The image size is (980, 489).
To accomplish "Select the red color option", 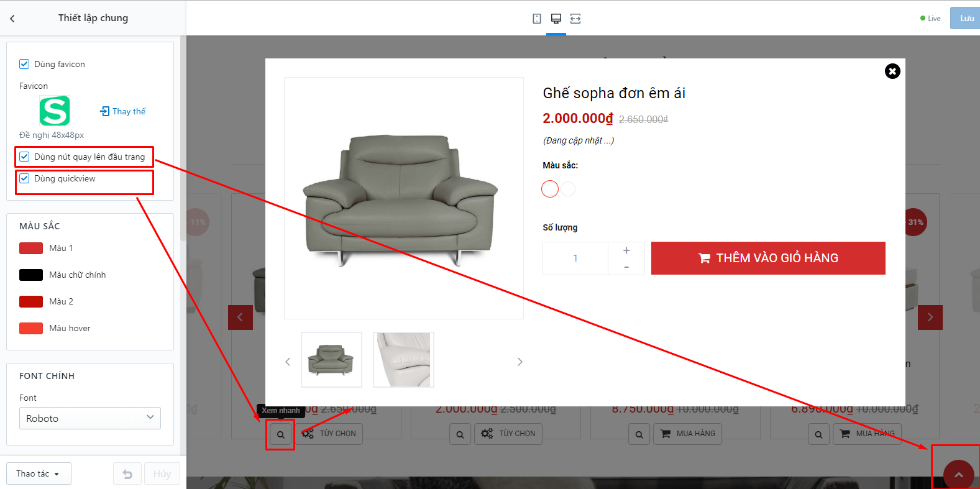I will [x=550, y=189].
